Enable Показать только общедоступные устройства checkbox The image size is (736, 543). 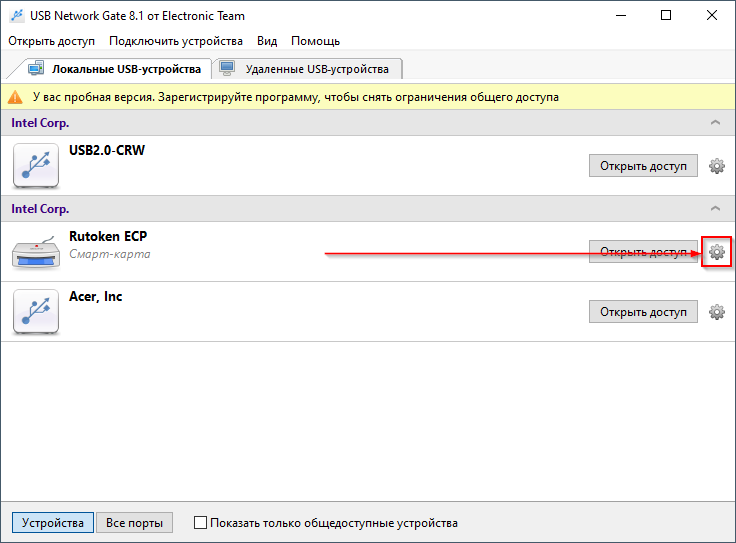200,522
